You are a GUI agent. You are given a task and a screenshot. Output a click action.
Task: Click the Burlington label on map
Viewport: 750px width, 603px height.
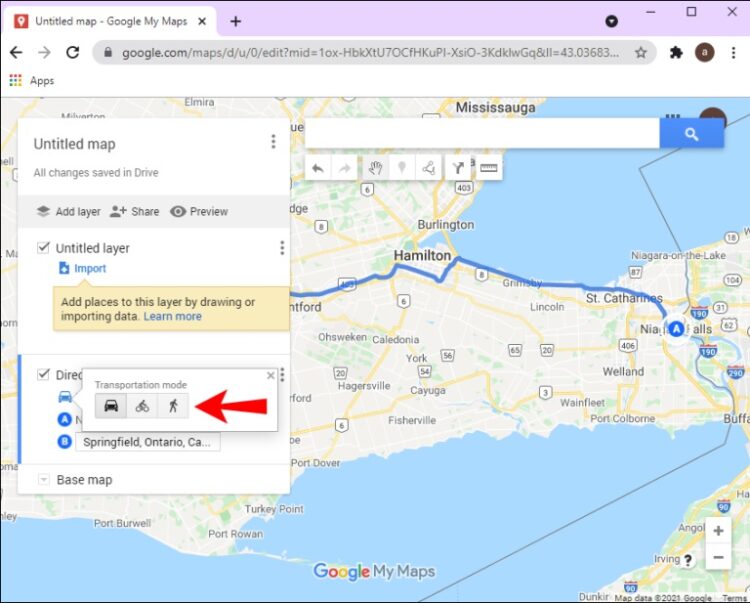[446, 224]
